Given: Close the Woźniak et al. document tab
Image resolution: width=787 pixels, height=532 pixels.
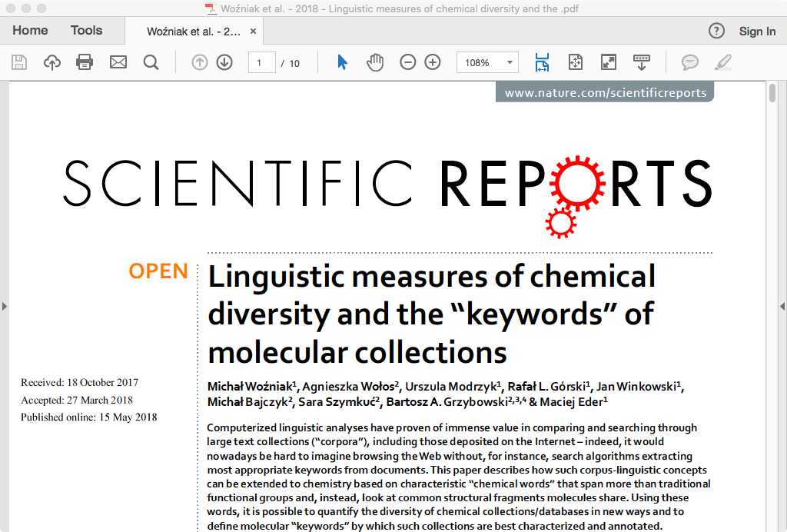Looking at the screenshot, I should [254, 31].
